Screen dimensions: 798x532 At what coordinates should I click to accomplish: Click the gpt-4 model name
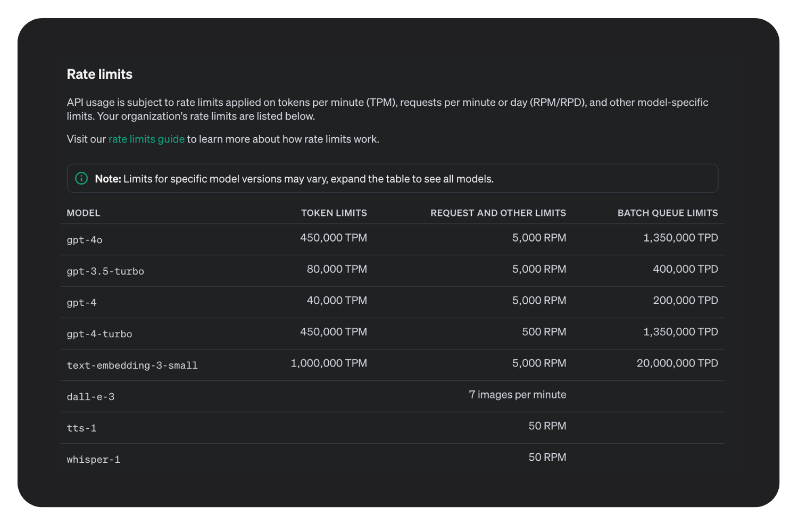[x=81, y=303]
